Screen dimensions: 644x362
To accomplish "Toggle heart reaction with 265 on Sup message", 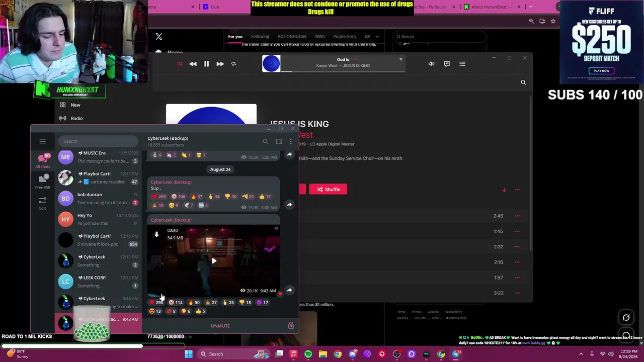I will click(x=159, y=197).
